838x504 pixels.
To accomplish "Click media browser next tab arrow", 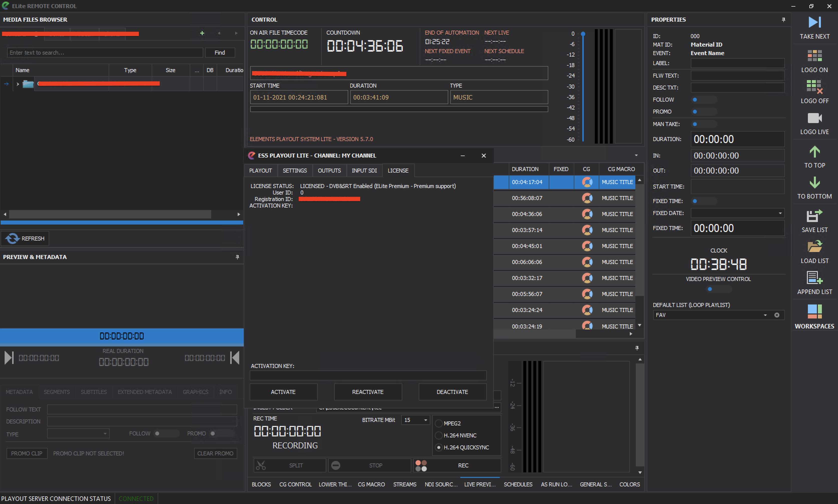I will 236,33.
